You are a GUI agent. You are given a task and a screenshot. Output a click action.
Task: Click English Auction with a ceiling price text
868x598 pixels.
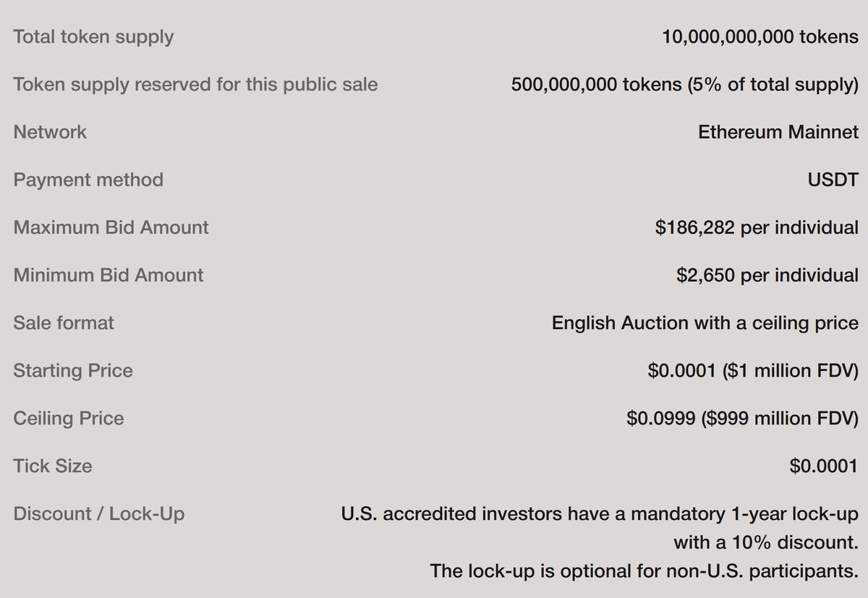coord(705,323)
